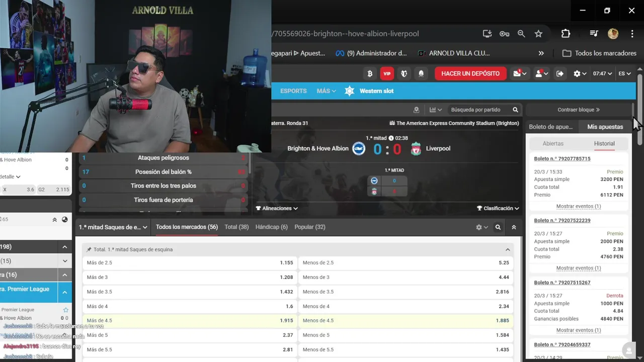Show events for boleto 79207522239
Screen dimensions: 644x362
point(579,268)
